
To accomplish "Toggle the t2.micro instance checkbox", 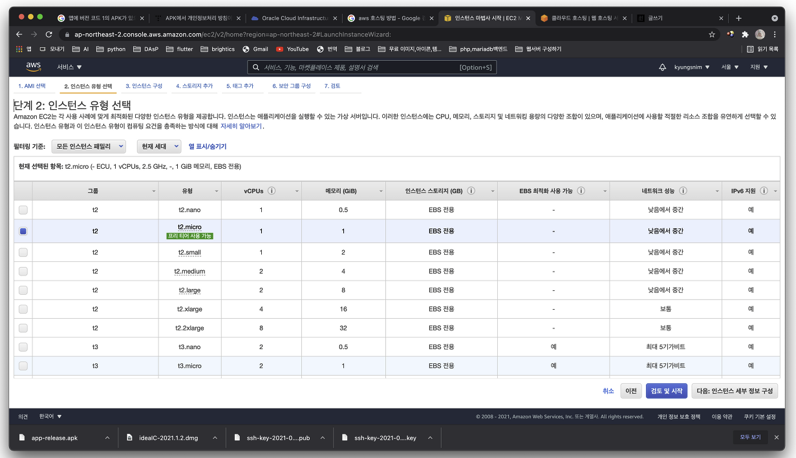I will pyautogui.click(x=23, y=231).
